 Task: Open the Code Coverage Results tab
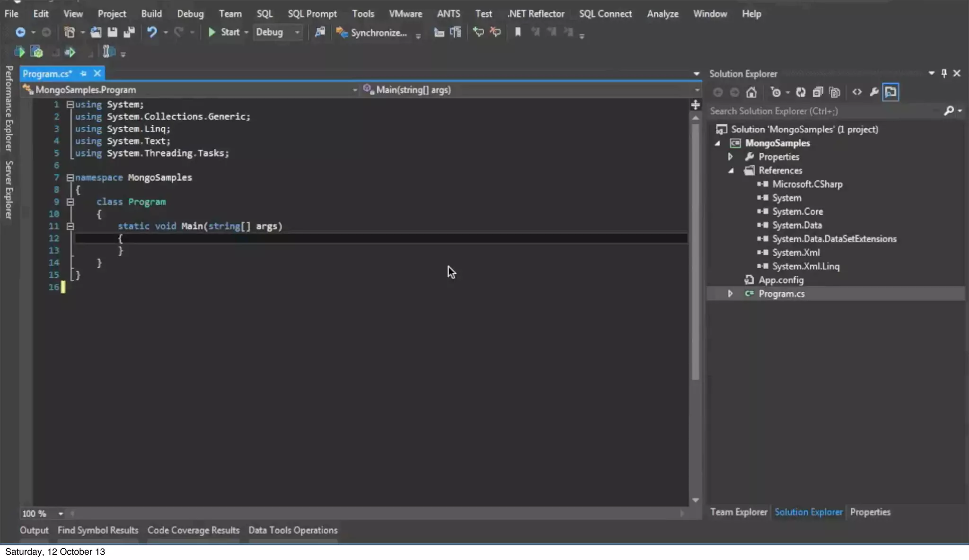coord(194,531)
